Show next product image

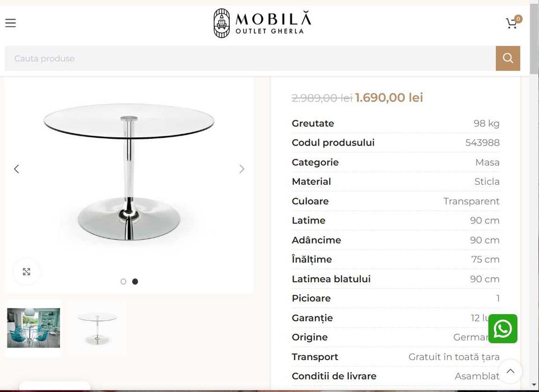pyautogui.click(x=241, y=169)
